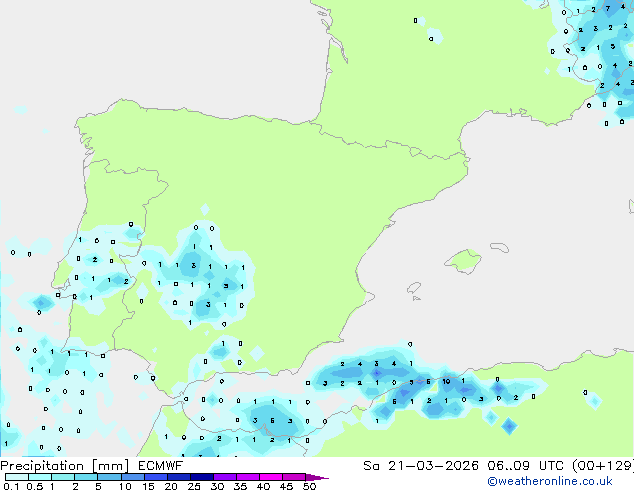The width and height of the screenshot is (634, 490).
Task: Click the '0.5' legend scale label
Action: click(x=35, y=486)
